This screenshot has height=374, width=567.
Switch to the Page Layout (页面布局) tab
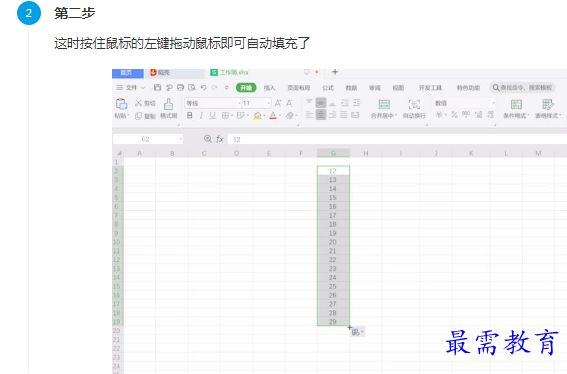coord(299,88)
